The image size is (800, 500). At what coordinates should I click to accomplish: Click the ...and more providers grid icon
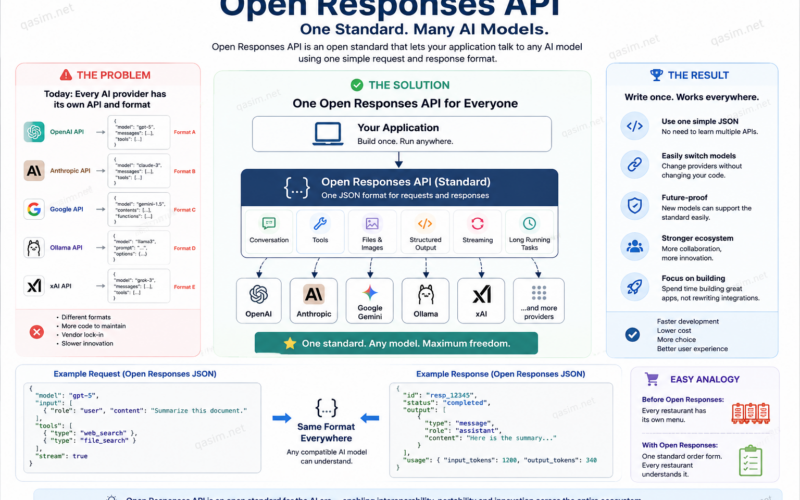539,293
